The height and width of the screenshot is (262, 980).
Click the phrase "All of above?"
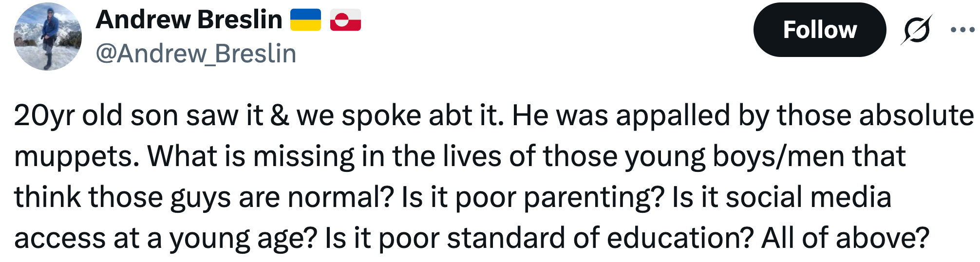click(x=845, y=239)
